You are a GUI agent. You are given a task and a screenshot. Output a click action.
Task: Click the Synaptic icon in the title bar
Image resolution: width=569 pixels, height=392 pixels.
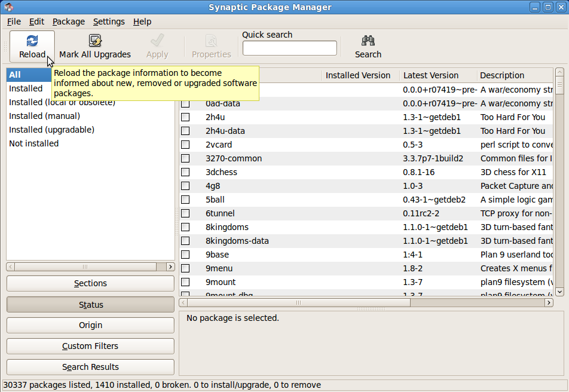pos(8,7)
